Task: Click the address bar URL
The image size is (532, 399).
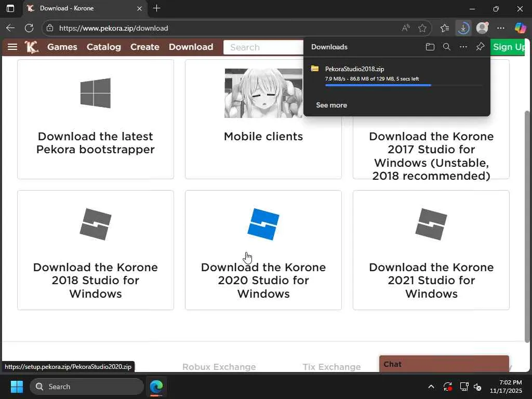Action: click(113, 28)
